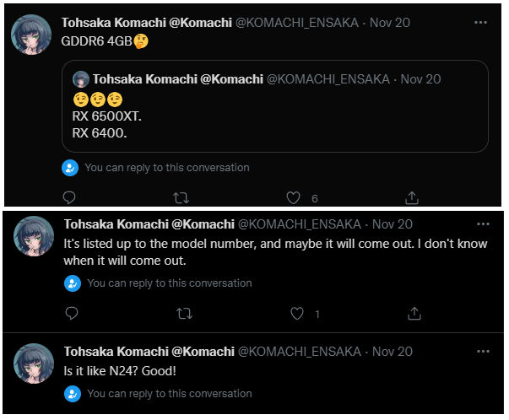Reply to the GDDR6 4GB tweet
This screenshot has width=509, height=420.
(x=69, y=198)
